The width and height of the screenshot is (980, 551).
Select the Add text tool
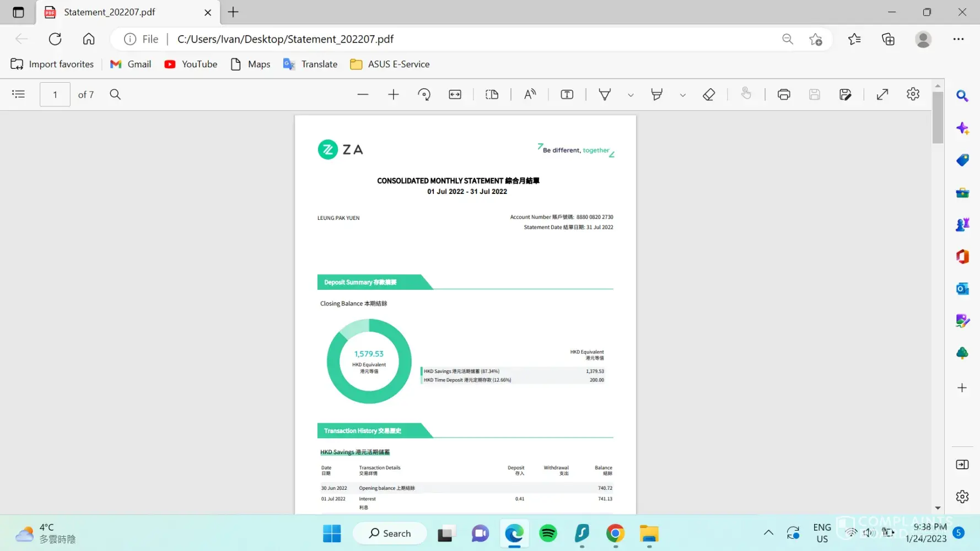click(x=567, y=94)
